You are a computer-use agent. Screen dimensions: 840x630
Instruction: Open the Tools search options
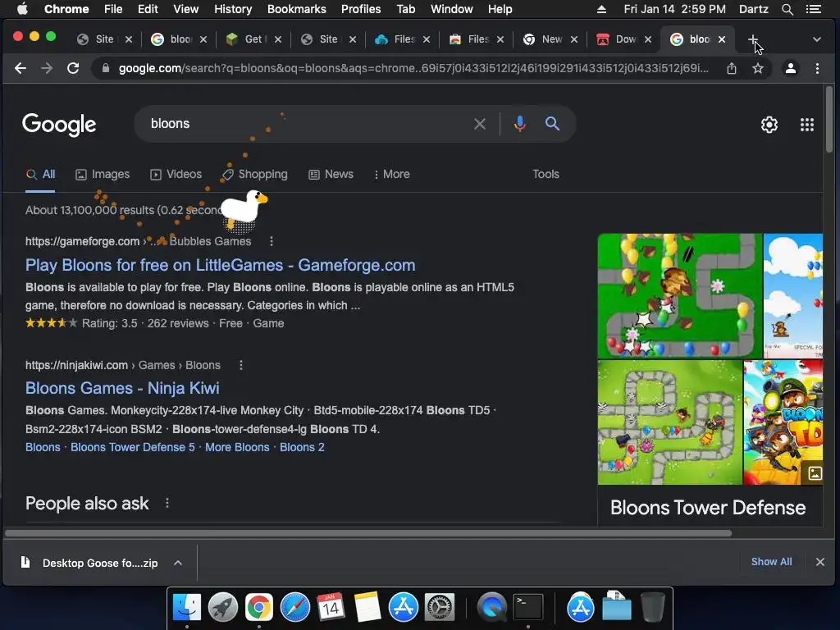pos(546,174)
